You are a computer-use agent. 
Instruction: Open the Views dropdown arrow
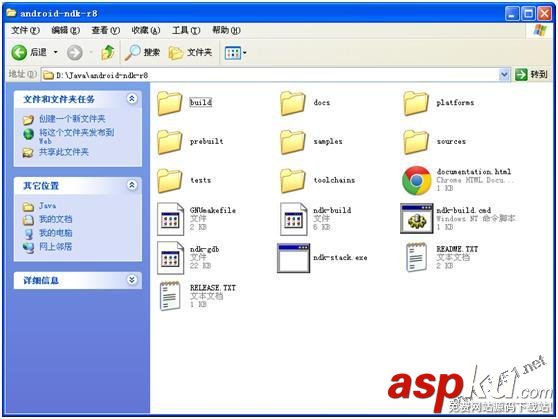[245, 53]
